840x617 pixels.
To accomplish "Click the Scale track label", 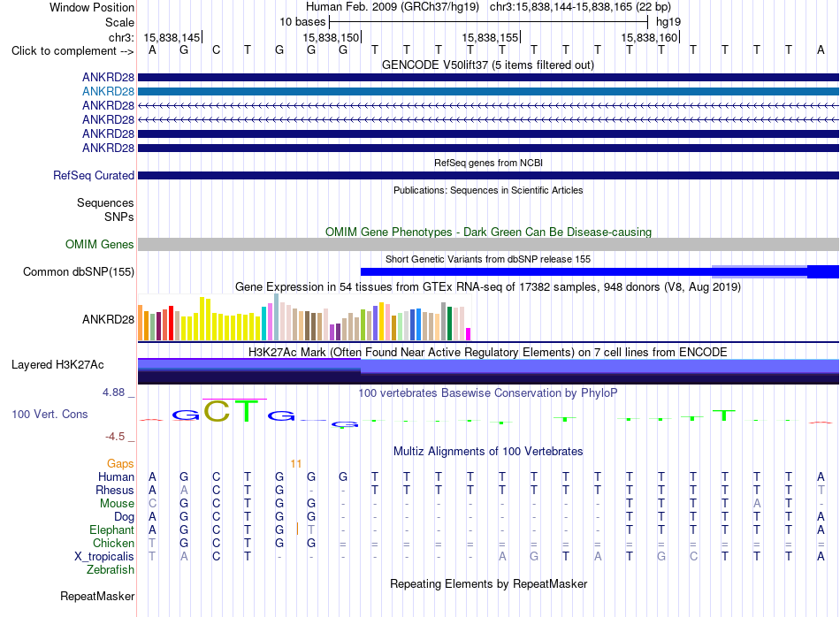I will [119, 22].
